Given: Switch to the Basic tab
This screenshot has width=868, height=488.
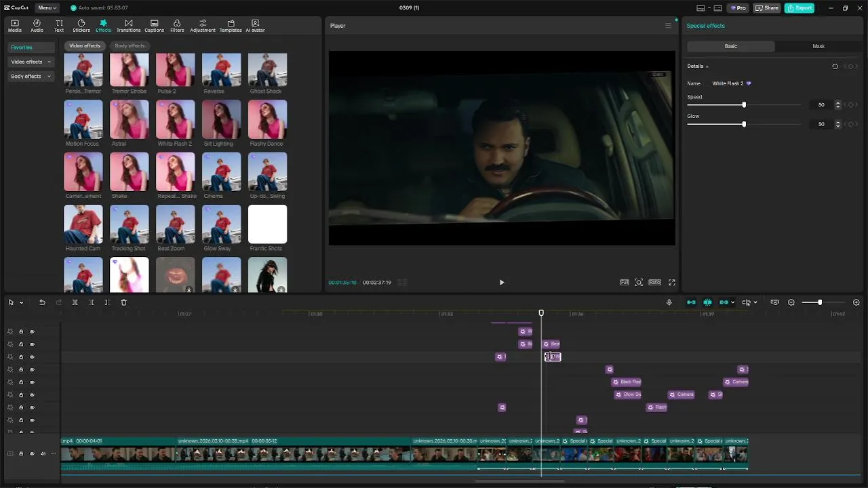Looking at the screenshot, I should (731, 46).
